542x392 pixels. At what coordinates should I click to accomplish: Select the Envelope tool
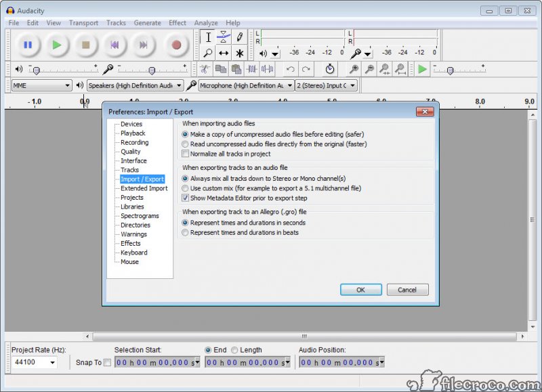click(224, 37)
